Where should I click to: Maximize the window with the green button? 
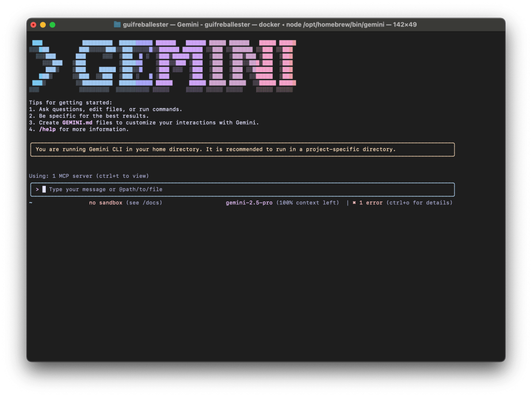pyautogui.click(x=52, y=24)
